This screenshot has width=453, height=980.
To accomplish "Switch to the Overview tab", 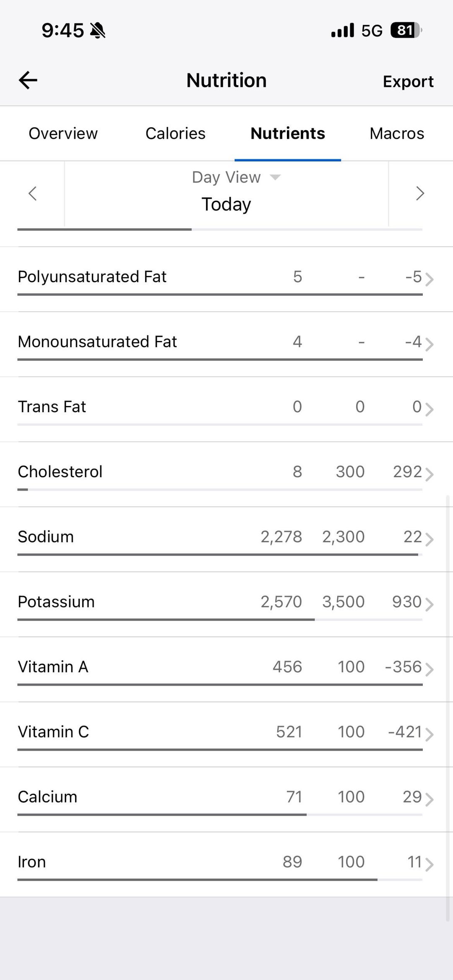I will point(63,133).
